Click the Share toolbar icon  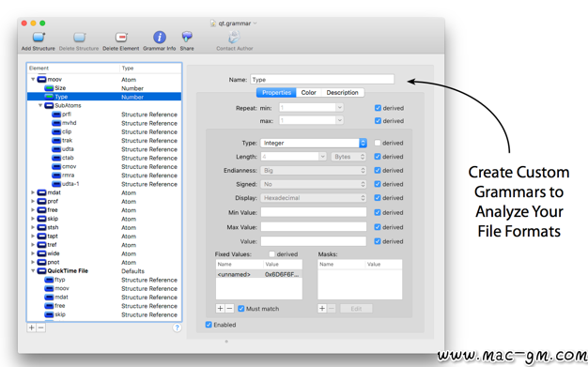(187, 37)
